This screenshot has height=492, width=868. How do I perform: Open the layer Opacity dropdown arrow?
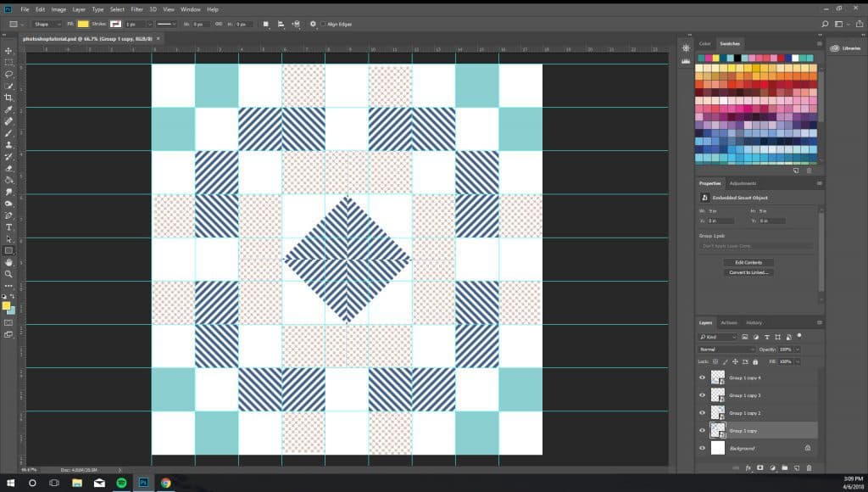798,349
